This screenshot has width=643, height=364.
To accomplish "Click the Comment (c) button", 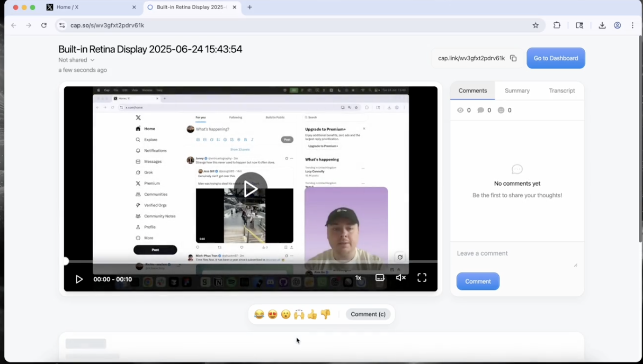I will [x=368, y=314].
